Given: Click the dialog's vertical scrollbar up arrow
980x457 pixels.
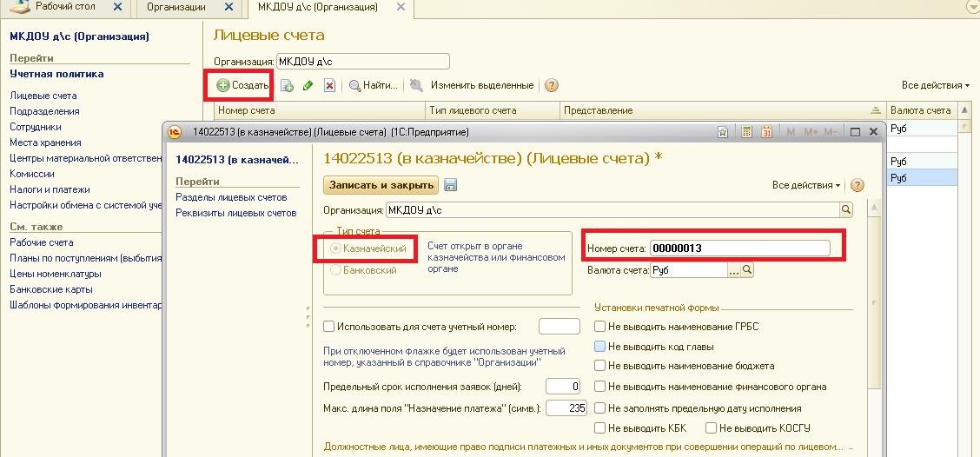Looking at the screenshot, I should (874, 208).
